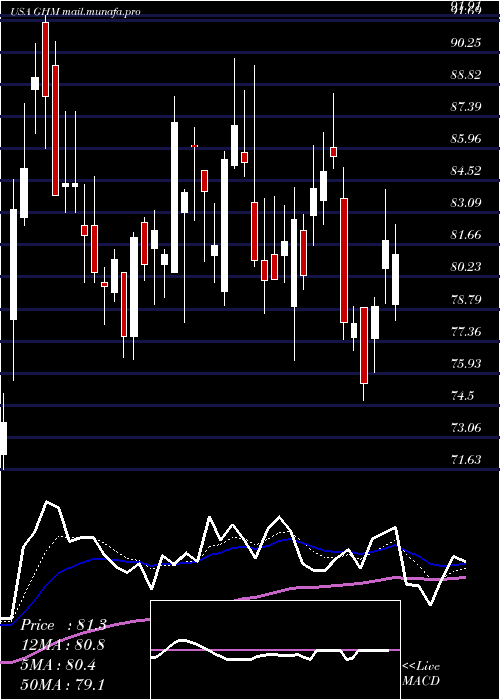Viewport: 500px width, 700px height.
Task: Select the 83.09 price axis label
Action: (x=466, y=203)
